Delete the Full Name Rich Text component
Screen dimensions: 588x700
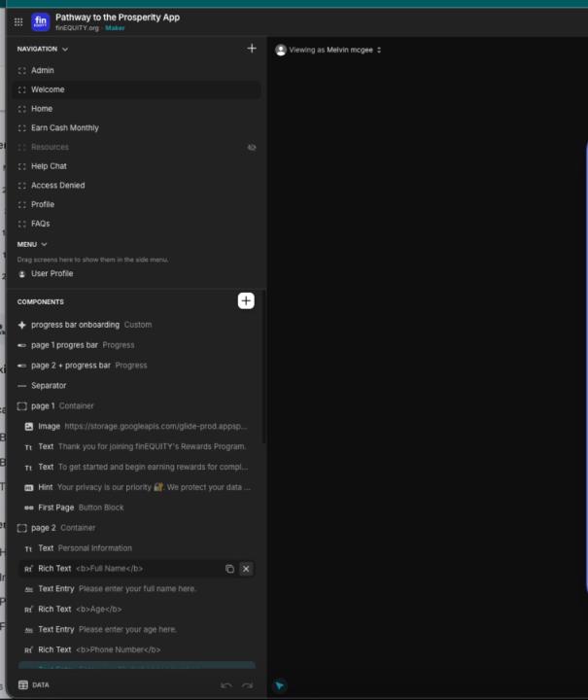[246, 569]
